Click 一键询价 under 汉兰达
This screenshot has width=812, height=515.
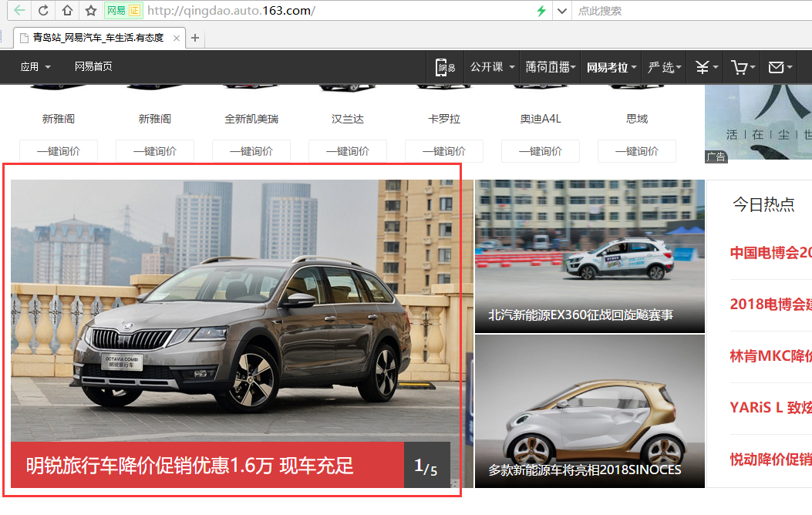tap(348, 151)
